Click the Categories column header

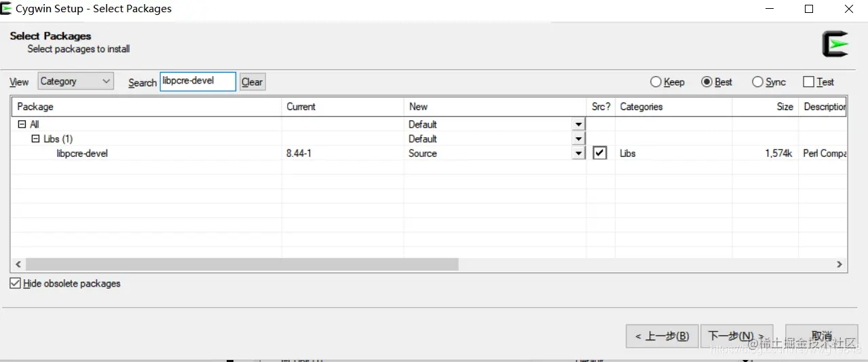coord(673,107)
